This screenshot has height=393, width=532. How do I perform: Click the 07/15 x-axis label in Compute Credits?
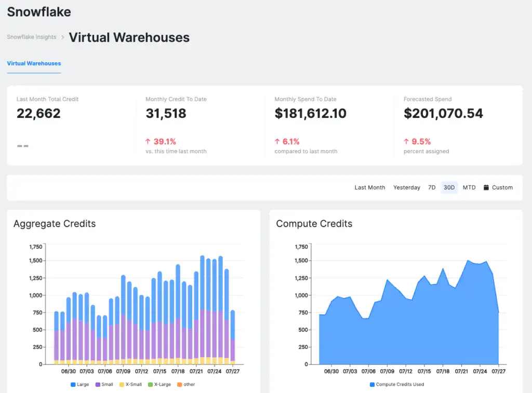point(424,371)
